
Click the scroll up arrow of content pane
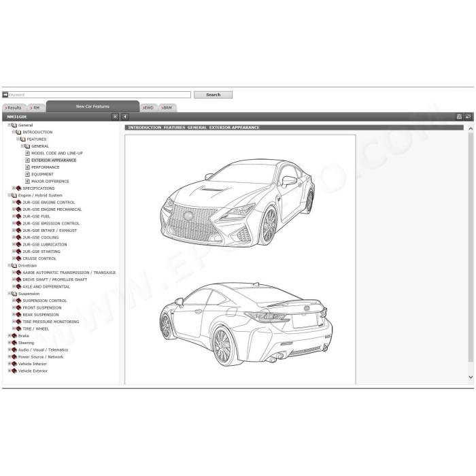click(x=471, y=129)
